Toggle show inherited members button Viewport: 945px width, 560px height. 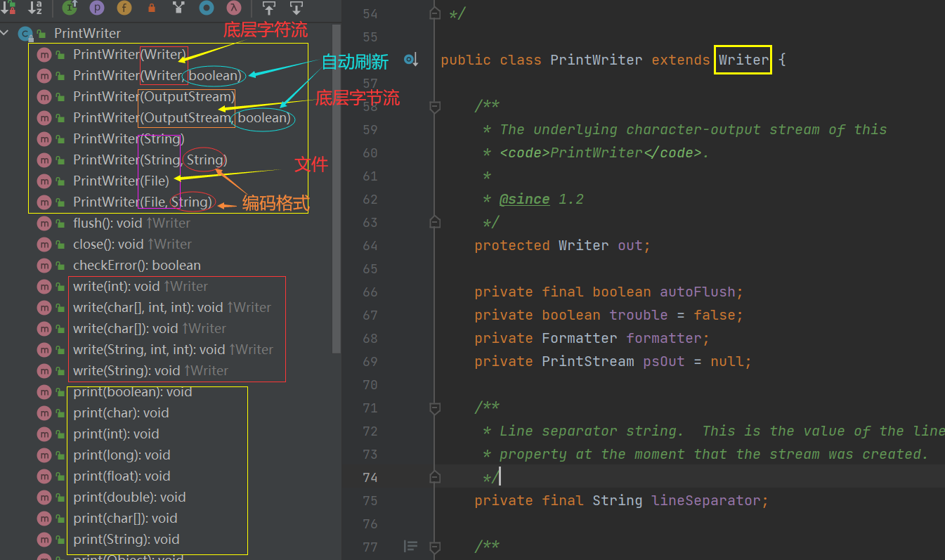pyautogui.click(x=70, y=8)
